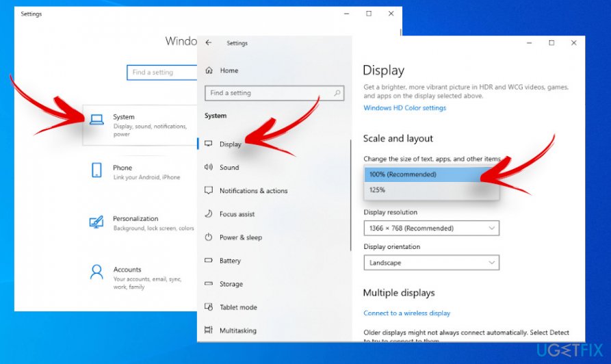Image resolution: width=611 pixels, height=364 pixels.
Task: Click the Focus assist moon icon
Action: point(209,213)
